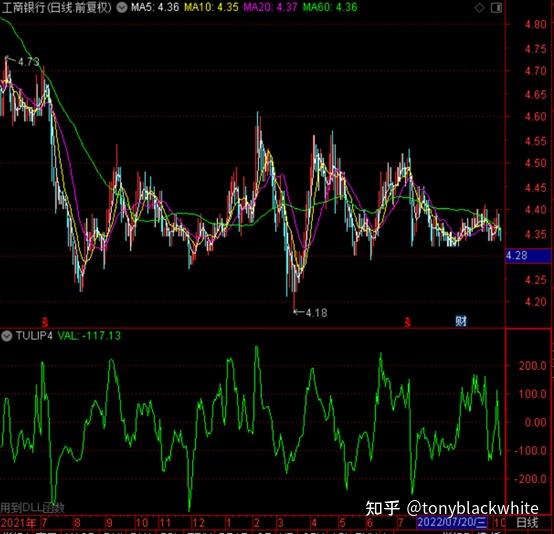This screenshot has height=534, width=554.
Task: Jump to month 12 on timeline
Action: point(198,523)
